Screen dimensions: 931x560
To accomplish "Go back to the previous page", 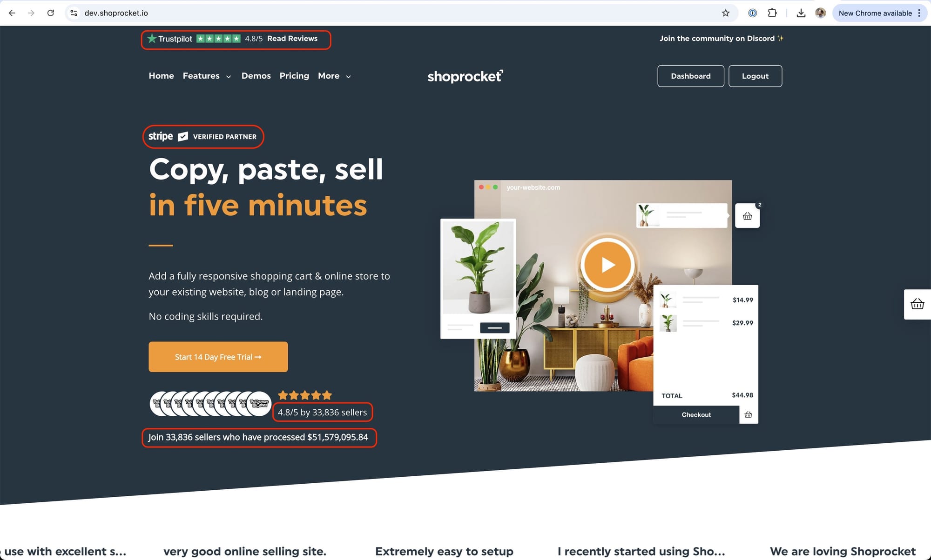I will (12, 13).
